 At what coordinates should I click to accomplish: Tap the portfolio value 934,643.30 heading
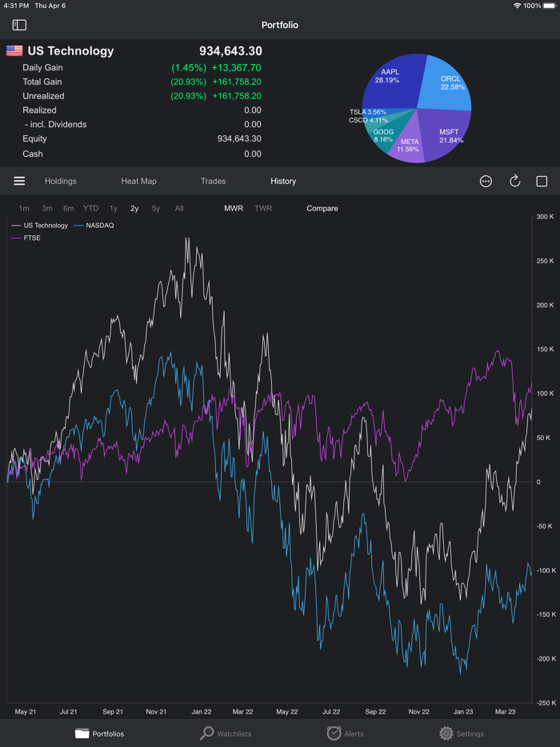click(x=230, y=51)
